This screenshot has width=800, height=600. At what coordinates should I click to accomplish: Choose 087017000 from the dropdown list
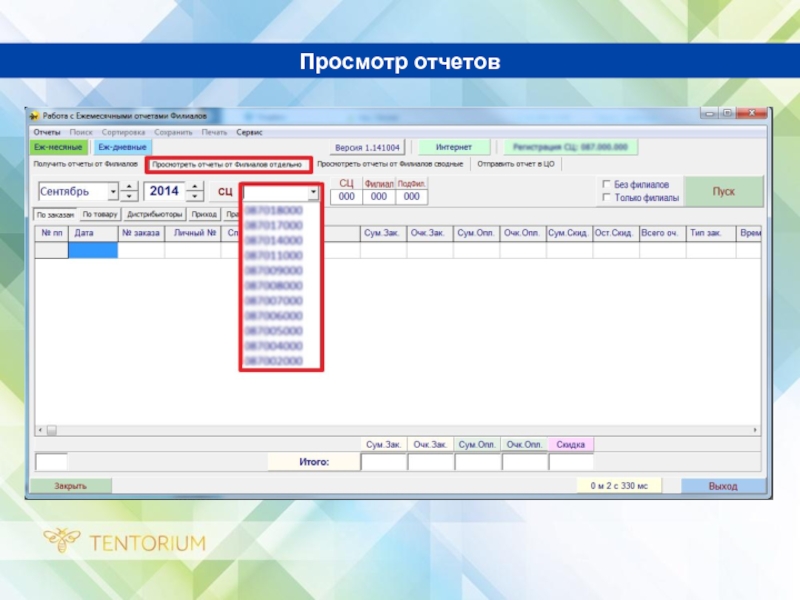click(x=274, y=226)
